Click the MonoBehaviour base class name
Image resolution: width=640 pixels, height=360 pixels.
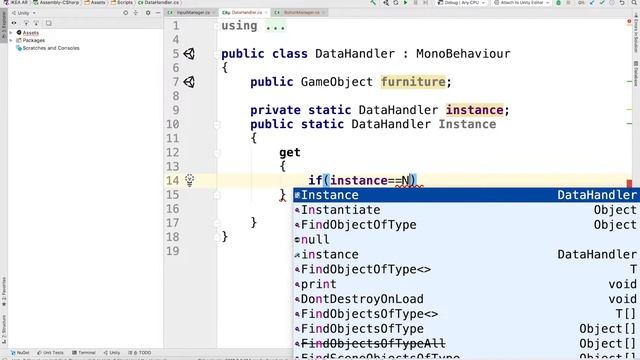[x=463, y=54]
